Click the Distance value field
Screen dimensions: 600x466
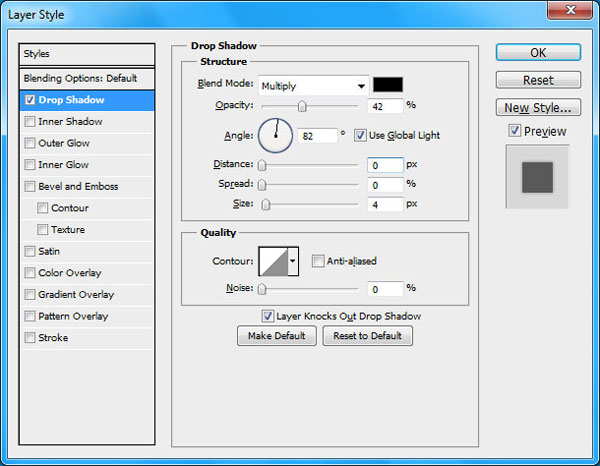(x=385, y=165)
